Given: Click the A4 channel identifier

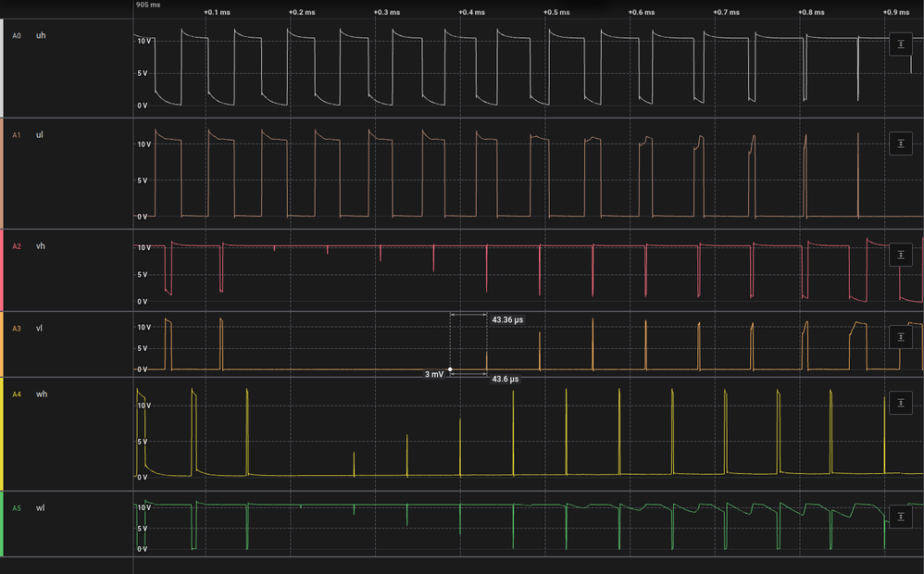Looking at the screenshot, I should [x=17, y=394].
